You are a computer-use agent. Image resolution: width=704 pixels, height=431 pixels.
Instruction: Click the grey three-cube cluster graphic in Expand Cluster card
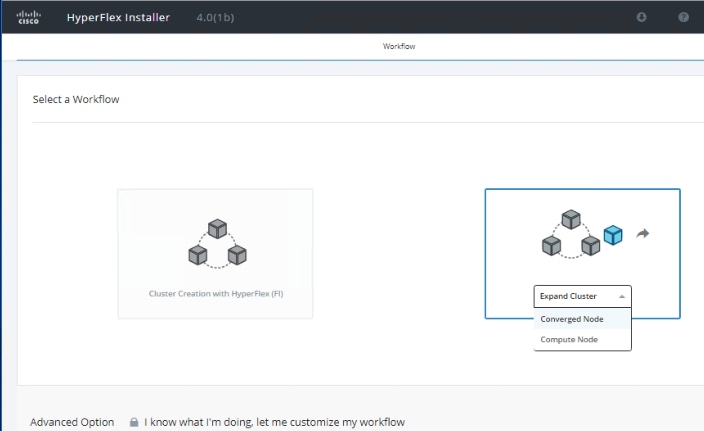point(571,234)
